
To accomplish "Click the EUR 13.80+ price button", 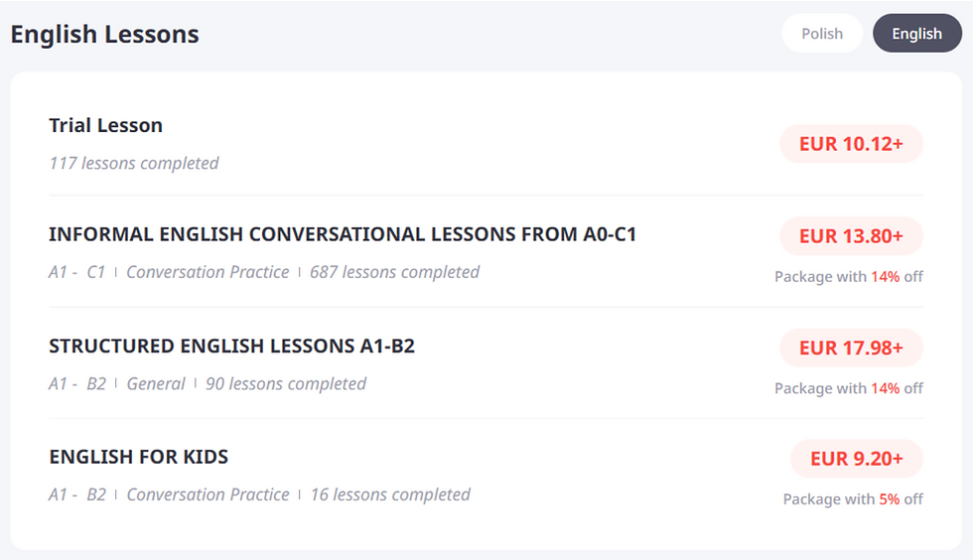I will (851, 236).
